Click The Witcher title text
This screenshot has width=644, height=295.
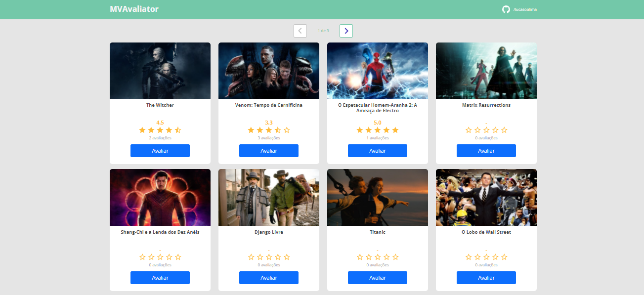point(160,105)
